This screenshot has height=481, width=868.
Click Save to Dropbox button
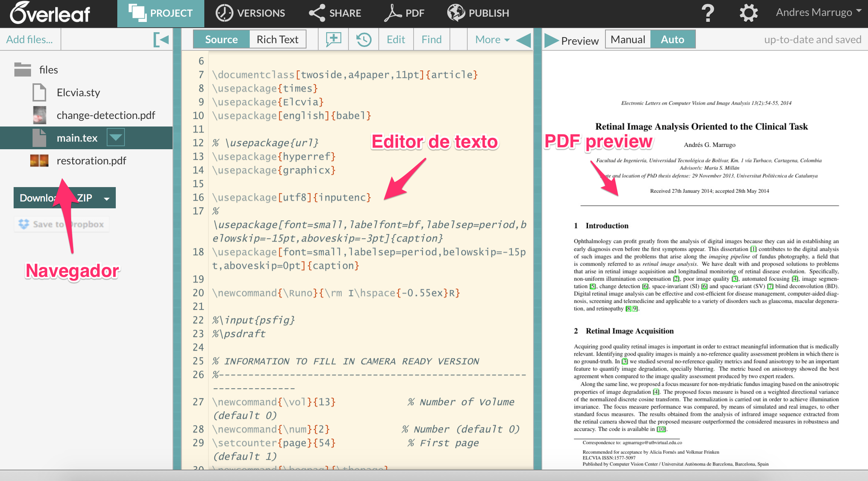click(x=62, y=224)
